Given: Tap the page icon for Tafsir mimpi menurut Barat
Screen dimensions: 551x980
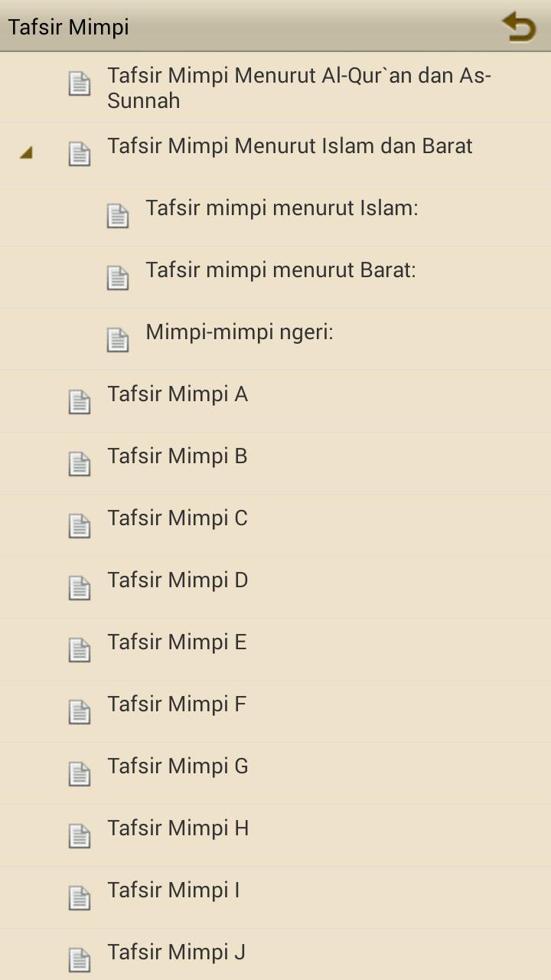Looking at the screenshot, I should pyautogui.click(x=117, y=277).
